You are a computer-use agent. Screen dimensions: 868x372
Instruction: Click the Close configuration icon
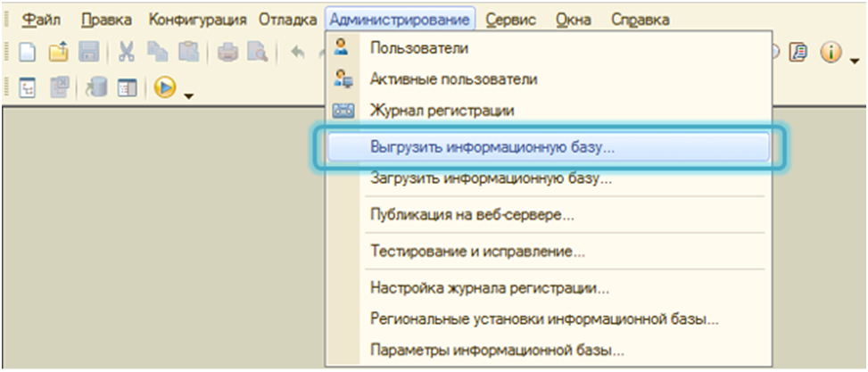tap(59, 87)
